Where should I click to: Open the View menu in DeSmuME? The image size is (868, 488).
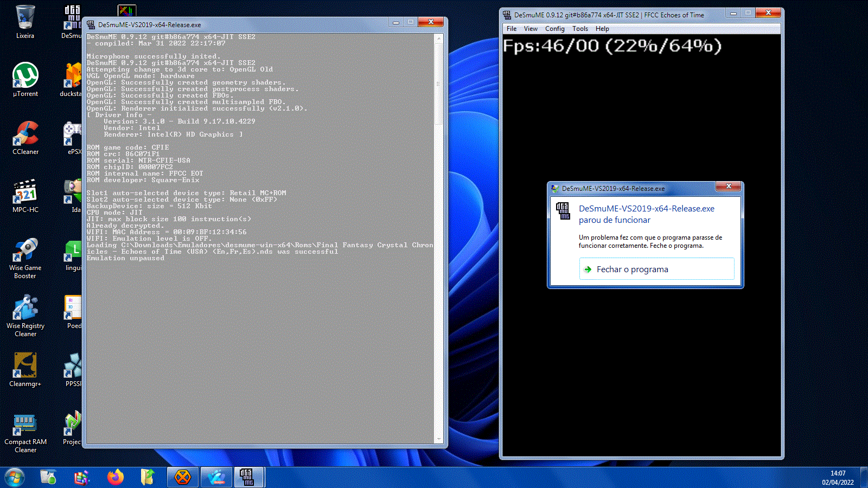coord(531,29)
